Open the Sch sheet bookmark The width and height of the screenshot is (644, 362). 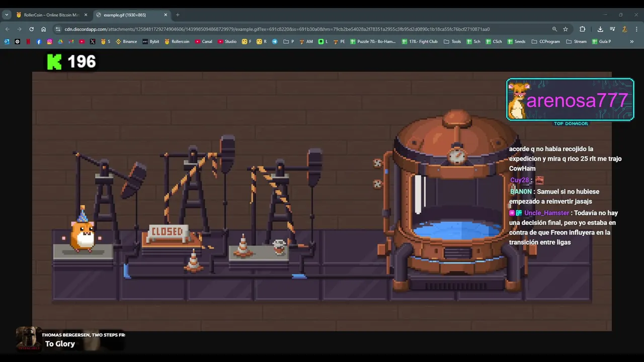pyautogui.click(x=473, y=42)
